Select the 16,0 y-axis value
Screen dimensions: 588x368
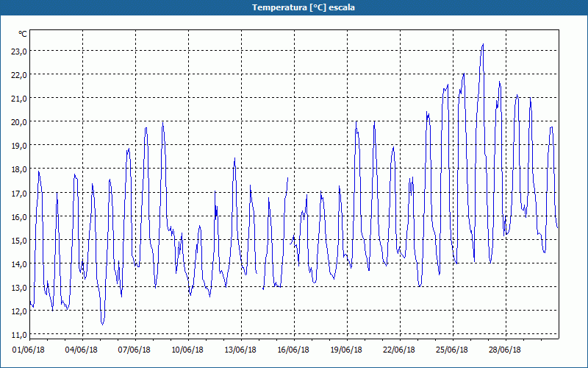19,217
